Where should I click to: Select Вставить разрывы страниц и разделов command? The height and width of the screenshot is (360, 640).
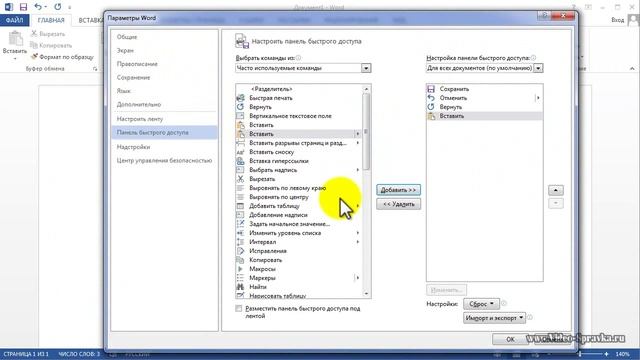(298, 143)
